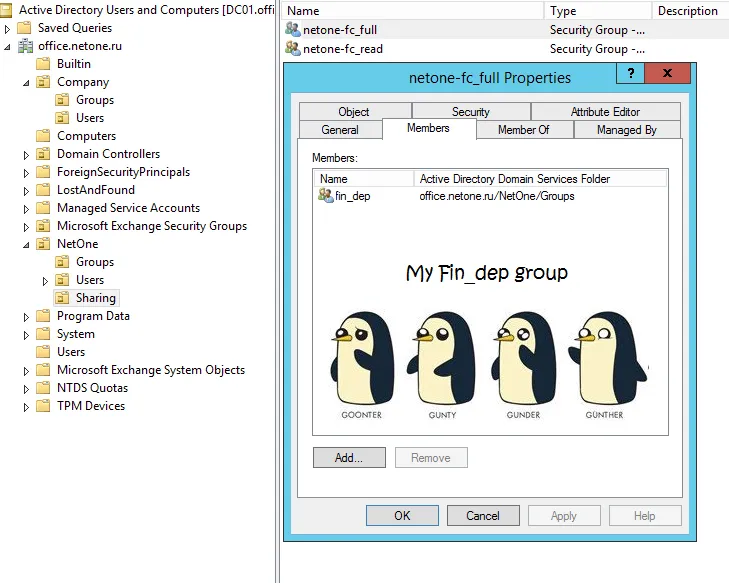Screen dimensions: 729x583
Task: Click the office.netone.ru/NetOne/Groups folder path
Action: pyautogui.click(x=497, y=196)
